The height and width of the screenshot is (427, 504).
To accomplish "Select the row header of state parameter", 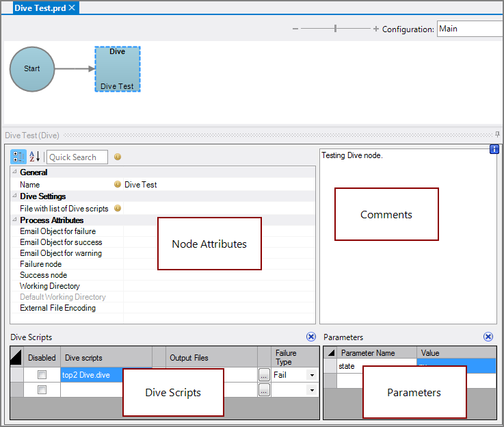I will pyautogui.click(x=330, y=366).
